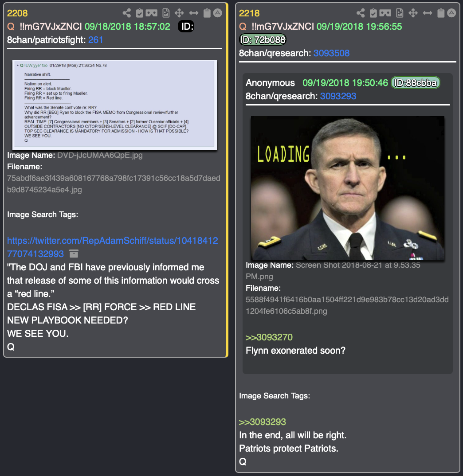Click the horizontal expand arrows icon on post 2218

click(428, 13)
